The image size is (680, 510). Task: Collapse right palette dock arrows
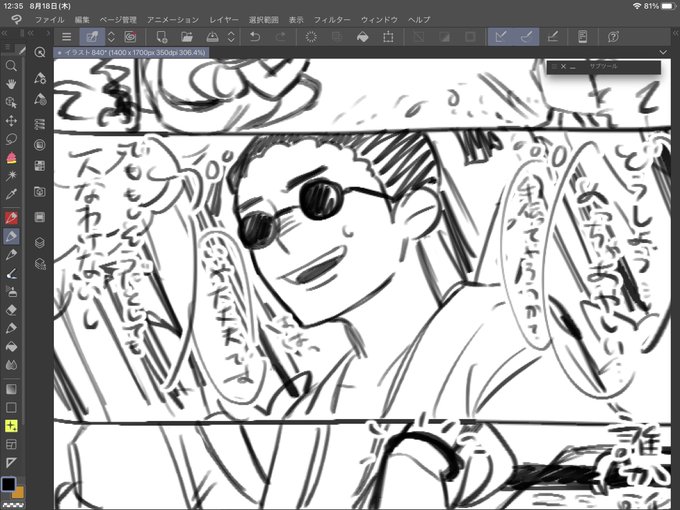click(675, 33)
